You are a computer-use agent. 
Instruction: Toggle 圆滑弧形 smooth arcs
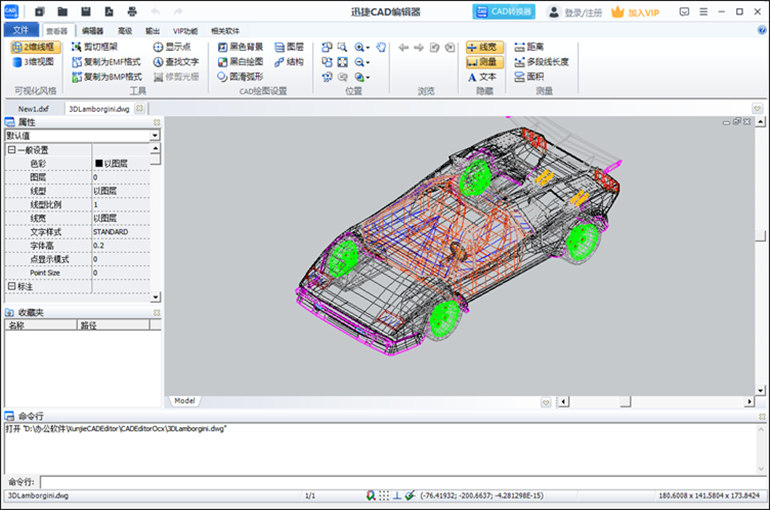coord(241,77)
